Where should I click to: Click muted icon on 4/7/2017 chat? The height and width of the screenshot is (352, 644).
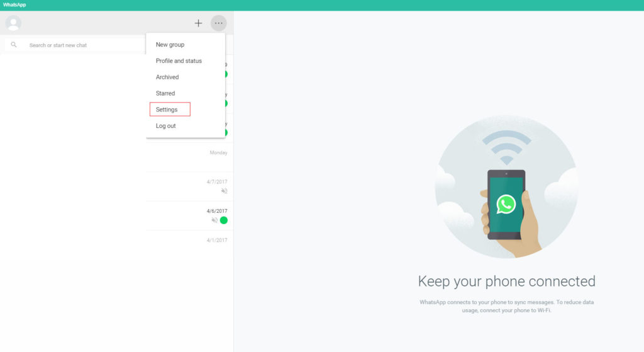click(225, 191)
